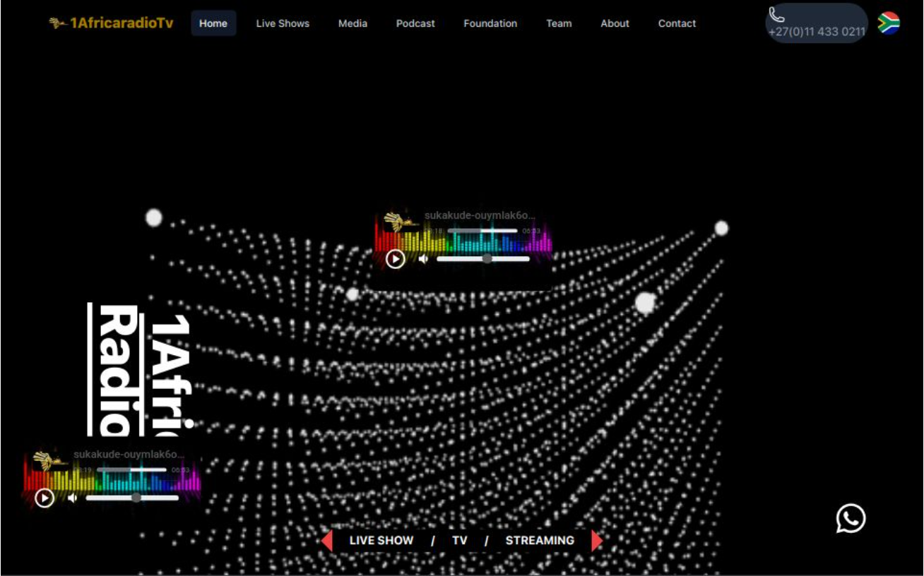Open the Media menu item
This screenshot has height=576, width=924.
[353, 23]
